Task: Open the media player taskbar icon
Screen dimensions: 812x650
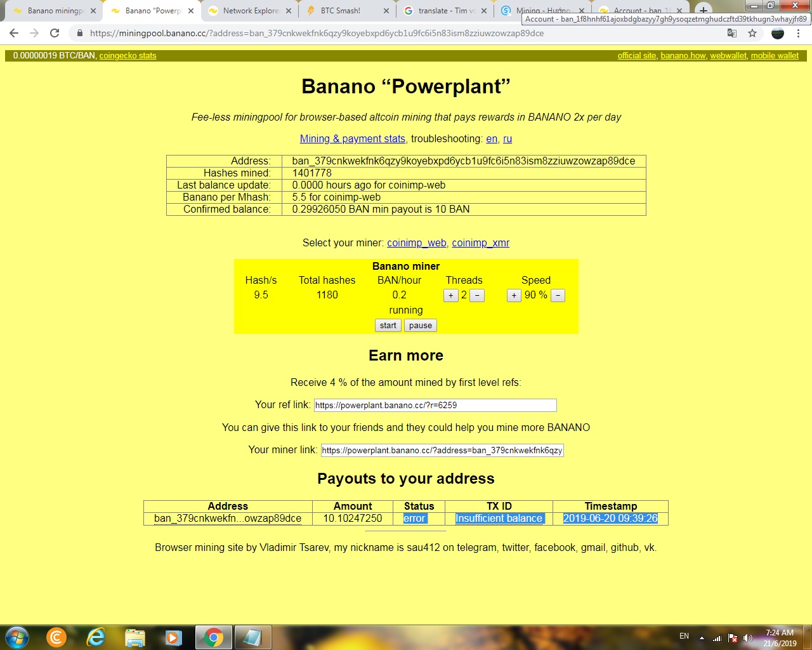Action: click(173, 637)
